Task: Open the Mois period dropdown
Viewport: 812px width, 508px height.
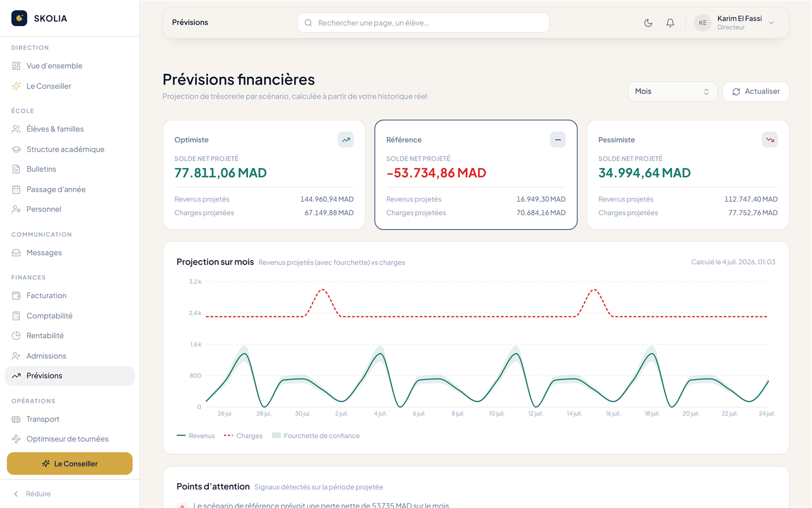Action: (x=672, y=91)
